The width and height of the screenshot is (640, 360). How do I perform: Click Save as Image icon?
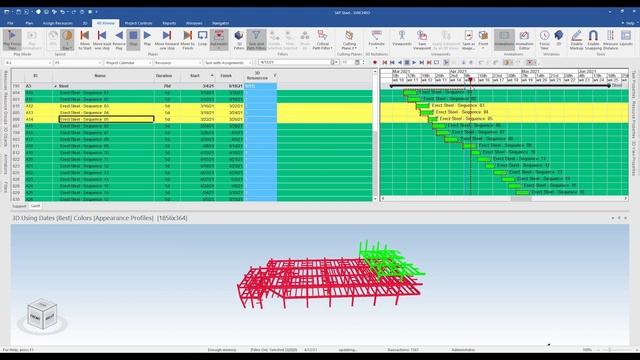point(469,40)
